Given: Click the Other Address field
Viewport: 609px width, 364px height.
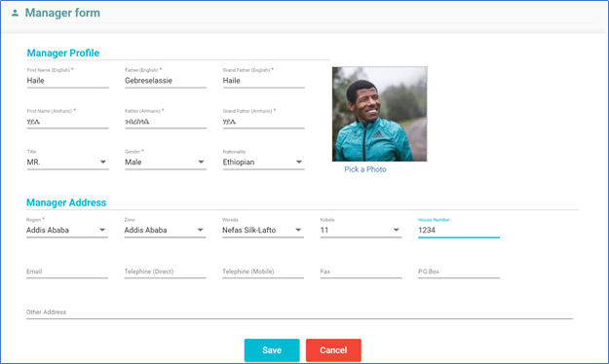Looking at the screenshot, I should (299, 312).
